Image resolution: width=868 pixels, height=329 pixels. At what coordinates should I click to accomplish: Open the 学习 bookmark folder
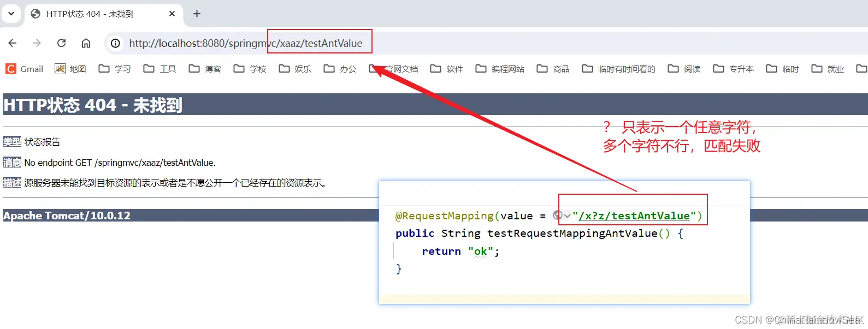pos(115,69)
